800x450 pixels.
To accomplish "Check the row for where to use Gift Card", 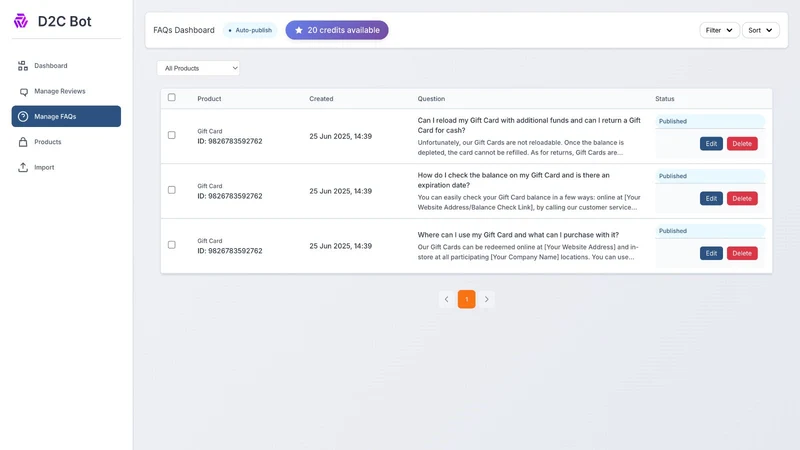I will point(172,245).
